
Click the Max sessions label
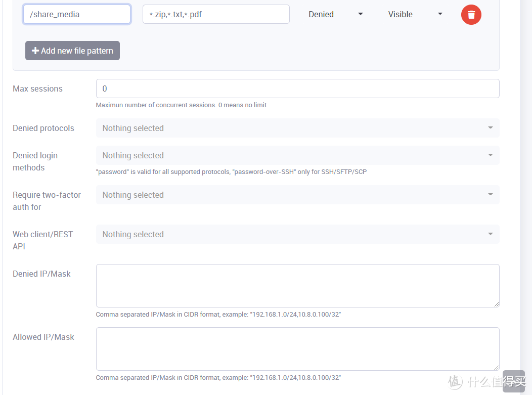click(x=37, y=89)
